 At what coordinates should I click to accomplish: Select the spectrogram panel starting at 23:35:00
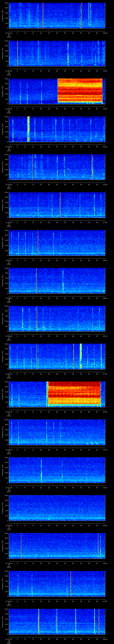57,167
